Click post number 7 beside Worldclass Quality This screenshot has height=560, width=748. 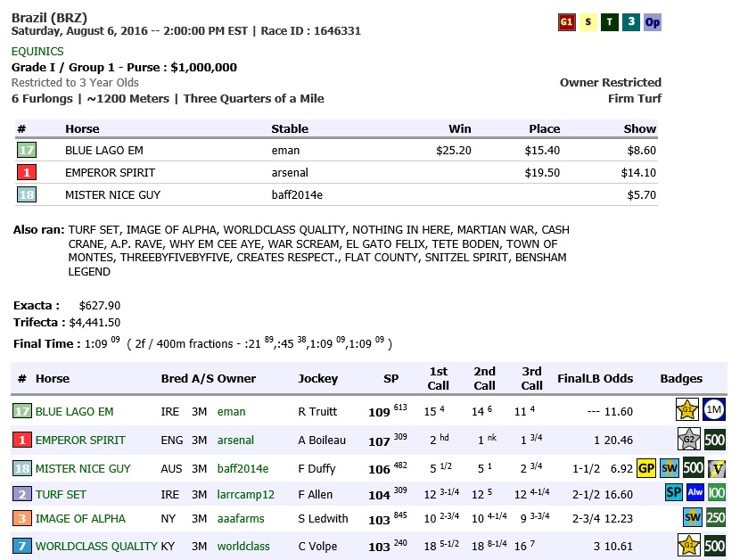[x=22, y=546]
